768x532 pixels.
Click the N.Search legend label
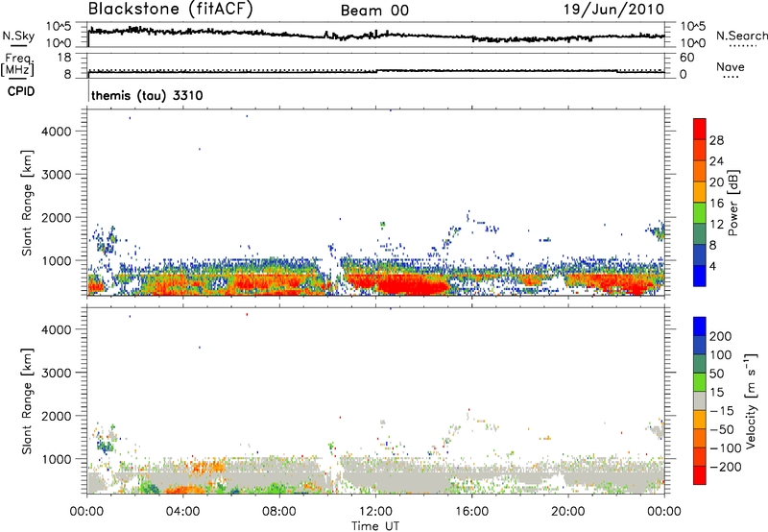click(x=741, y=36)
